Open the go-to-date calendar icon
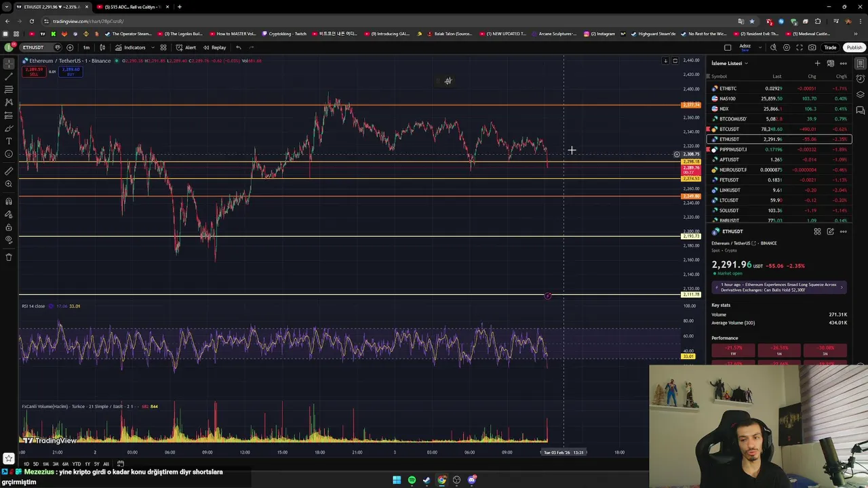 tap(121, 464)
